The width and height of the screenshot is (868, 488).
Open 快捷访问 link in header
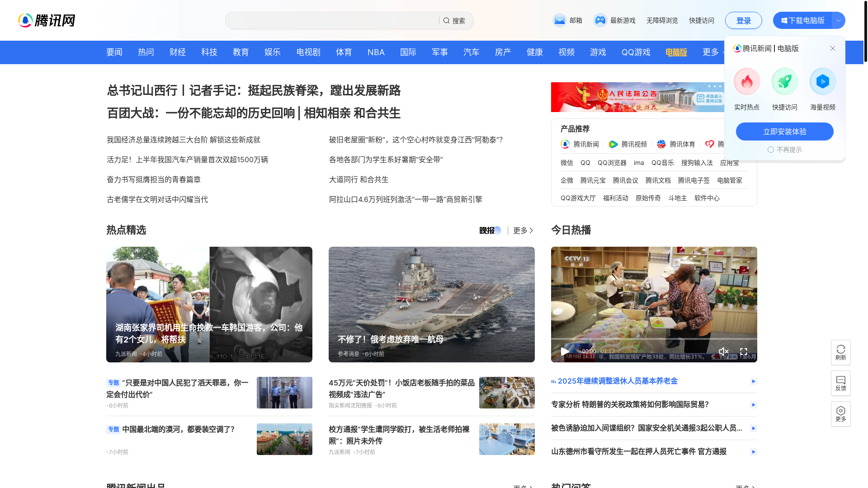pyautogui.click(x=702, y=20)
